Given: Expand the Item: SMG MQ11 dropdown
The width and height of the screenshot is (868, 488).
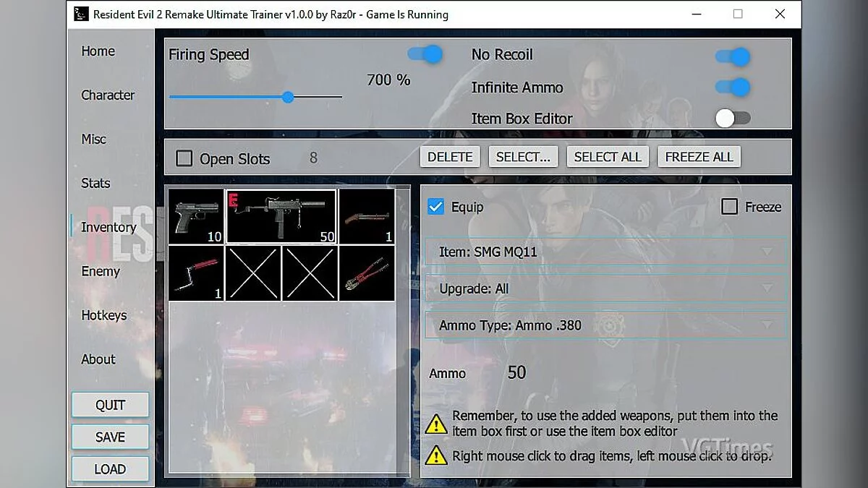Looking at the screenshot, I should pos(605,252).
